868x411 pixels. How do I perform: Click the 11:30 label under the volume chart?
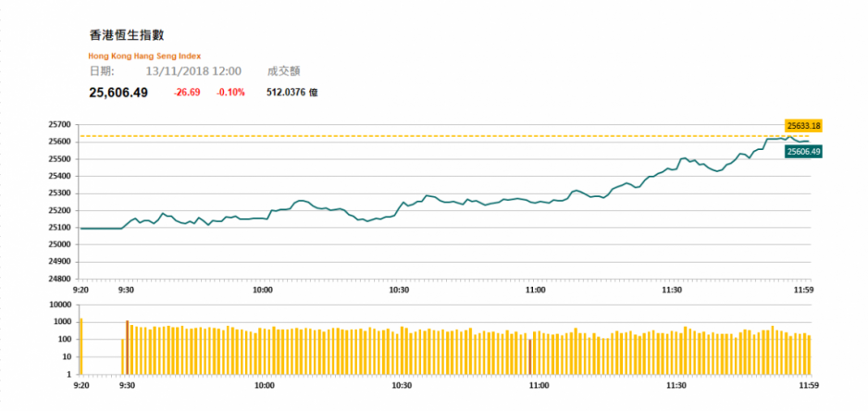click(675, 385)
